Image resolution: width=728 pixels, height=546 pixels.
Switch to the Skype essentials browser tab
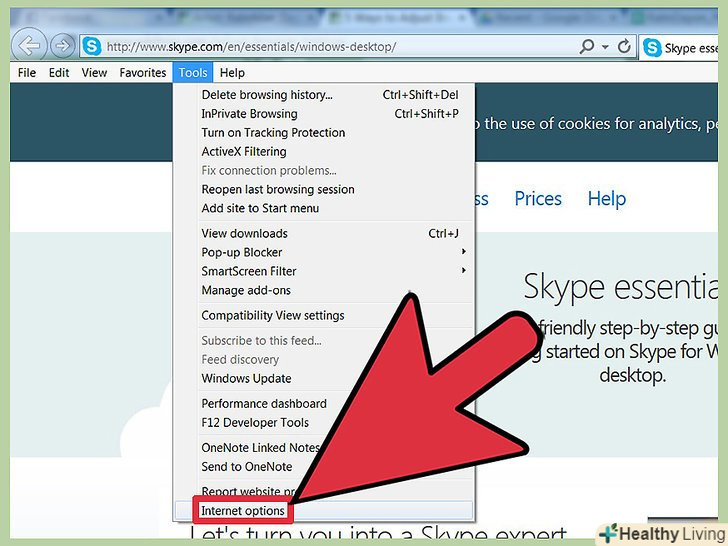point(679,47)
